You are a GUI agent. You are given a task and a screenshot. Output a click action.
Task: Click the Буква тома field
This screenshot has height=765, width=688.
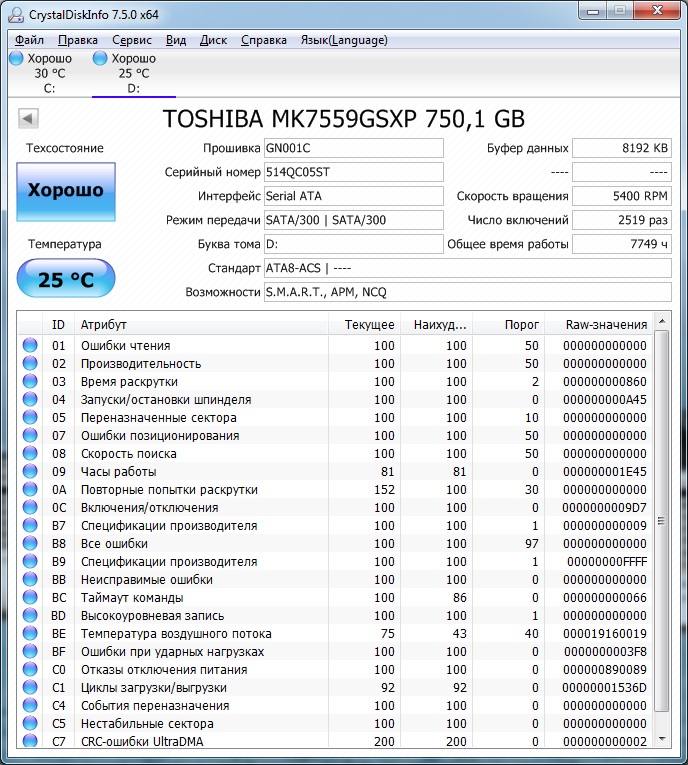pos(354,244)
